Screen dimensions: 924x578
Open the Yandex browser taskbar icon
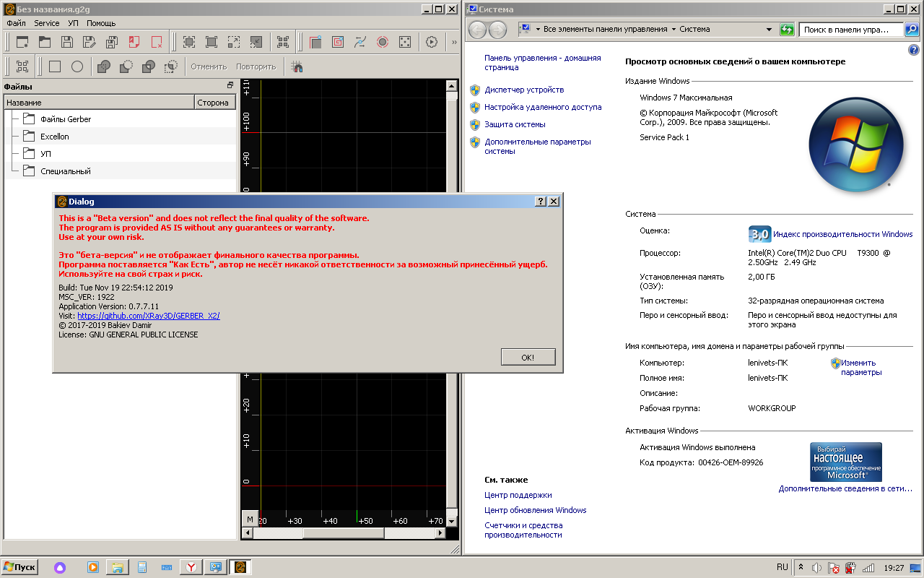191,567
